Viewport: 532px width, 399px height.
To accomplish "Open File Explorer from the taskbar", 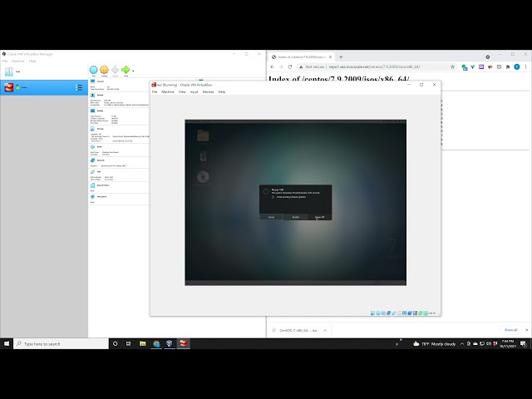I will (142, 343).
